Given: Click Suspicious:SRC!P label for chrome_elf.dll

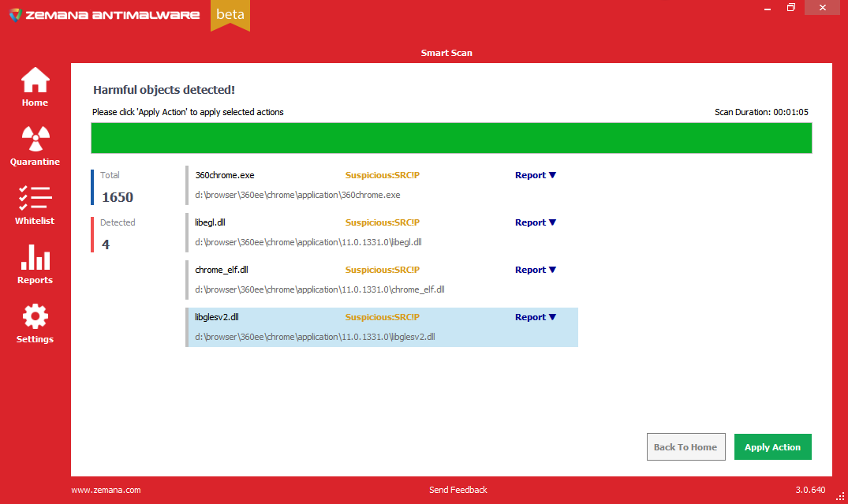Looking at the screenshot, I should (x=383, y=270).
